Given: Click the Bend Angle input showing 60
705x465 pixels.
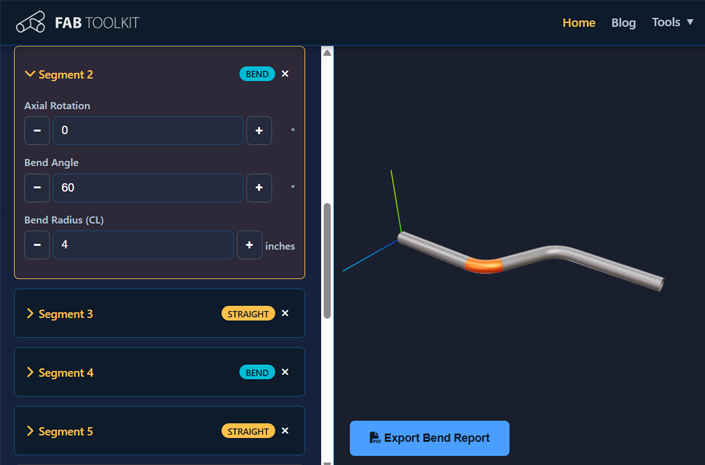Looking at the screenshot, I should 148,188.
